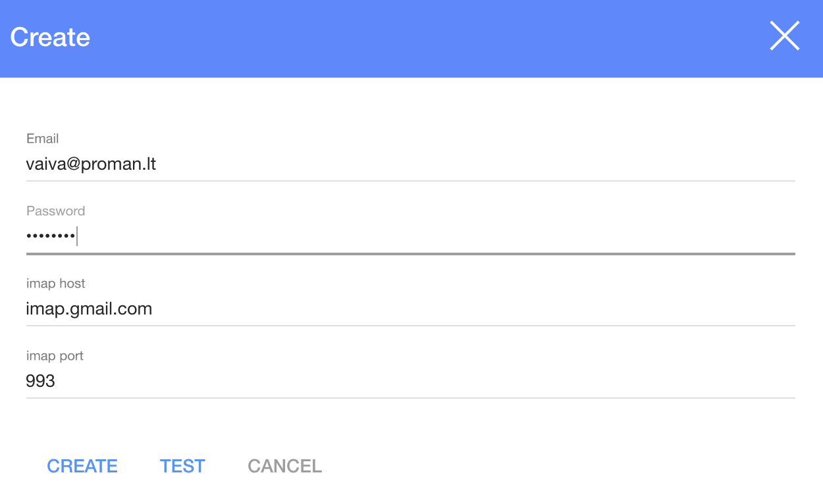The height and width of the screenshot is (504, 823).
Task: Click the "imap host" field label
Action: click(55, 284)
